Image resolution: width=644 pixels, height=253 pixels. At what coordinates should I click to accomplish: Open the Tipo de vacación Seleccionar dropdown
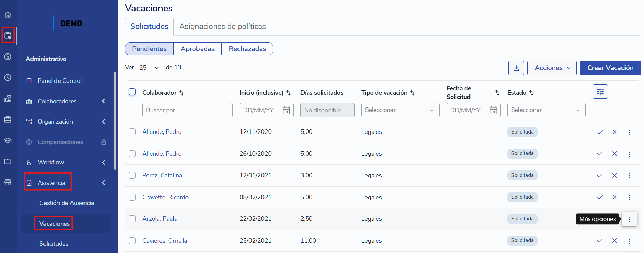400,110
